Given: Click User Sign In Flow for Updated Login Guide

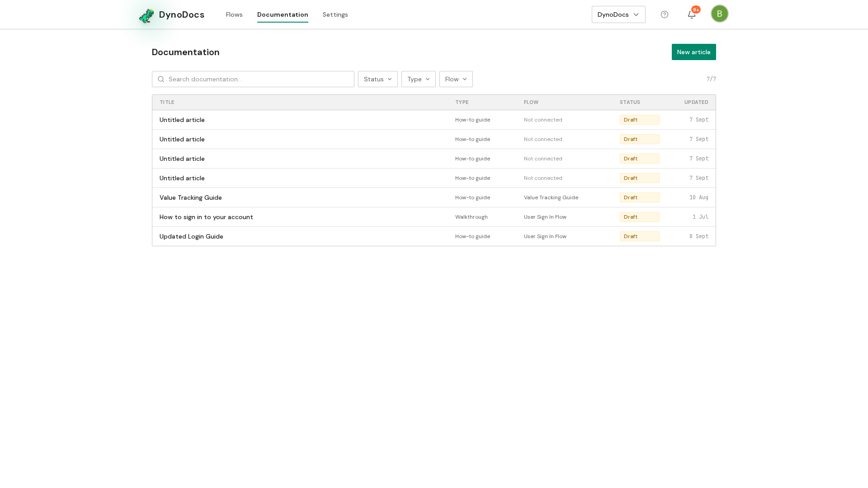Looking at the screenshot, I should 545,236.
